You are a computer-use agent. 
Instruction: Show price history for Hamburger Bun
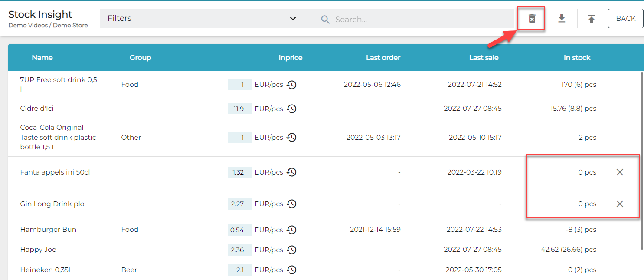click(x=291, y=230)
